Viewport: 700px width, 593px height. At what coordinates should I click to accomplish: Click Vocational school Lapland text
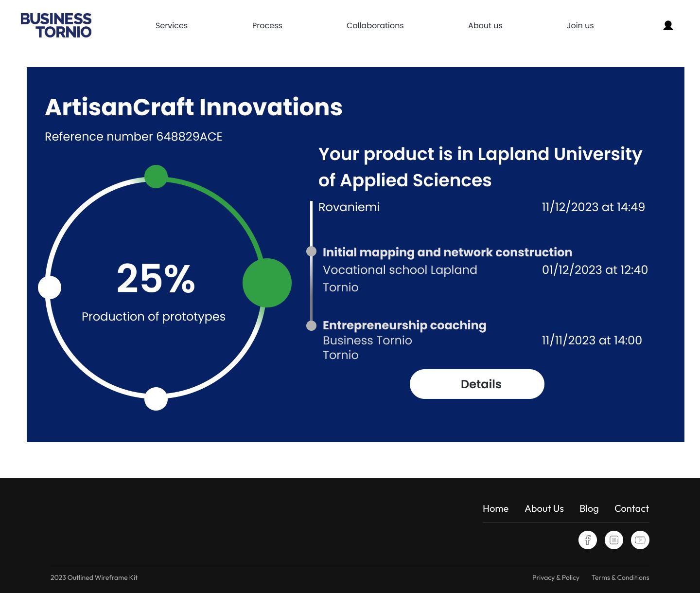tap(400, 270)
